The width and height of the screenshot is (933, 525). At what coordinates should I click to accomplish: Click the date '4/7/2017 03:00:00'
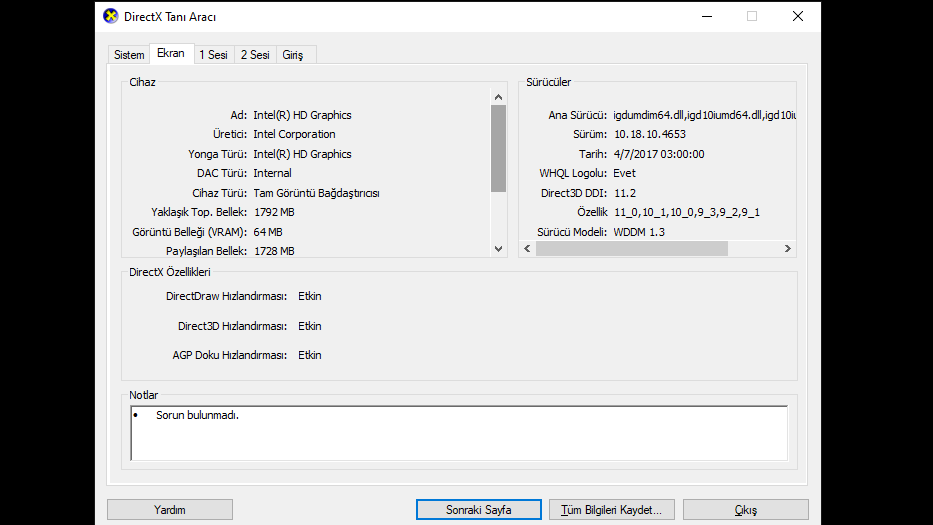[659, 154]
